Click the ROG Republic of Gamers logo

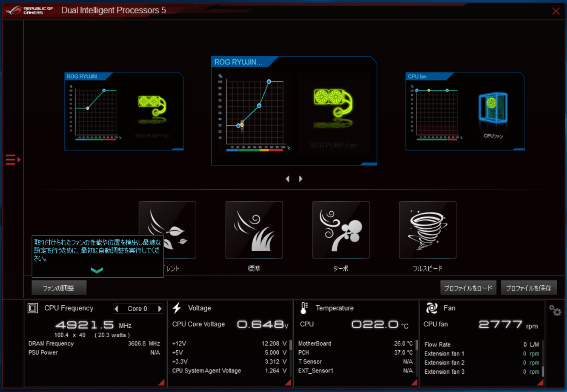point(30,11)
